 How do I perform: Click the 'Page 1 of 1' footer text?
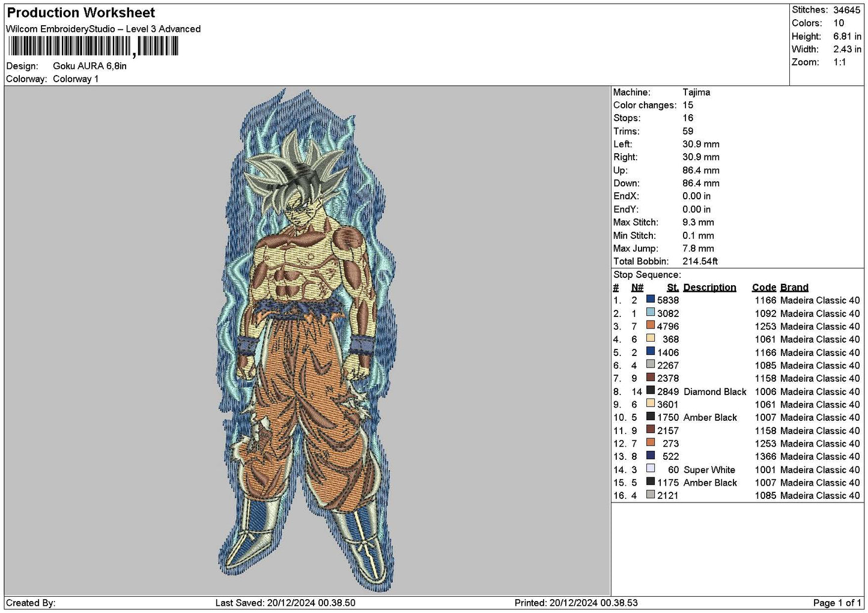(837, 603)
